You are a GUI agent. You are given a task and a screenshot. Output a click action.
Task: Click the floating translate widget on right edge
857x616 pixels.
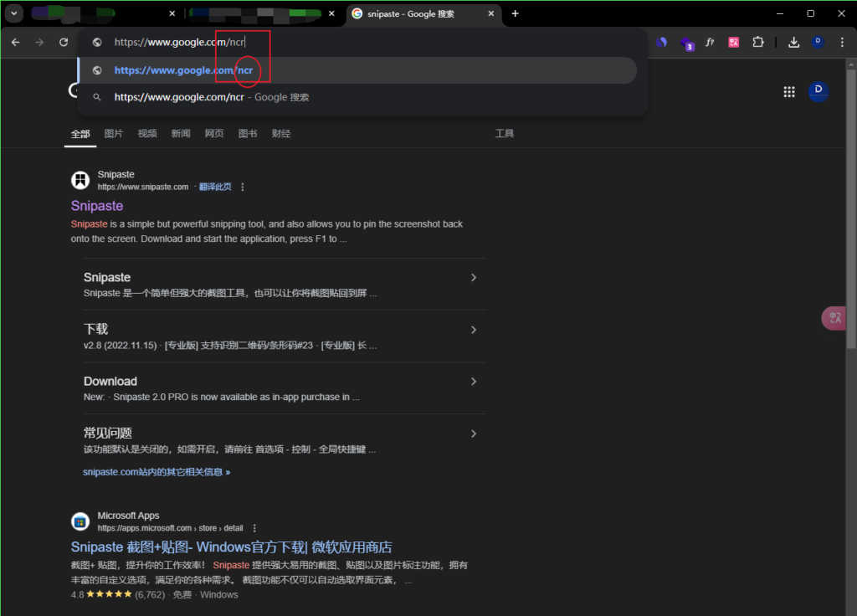pos(834,318)
